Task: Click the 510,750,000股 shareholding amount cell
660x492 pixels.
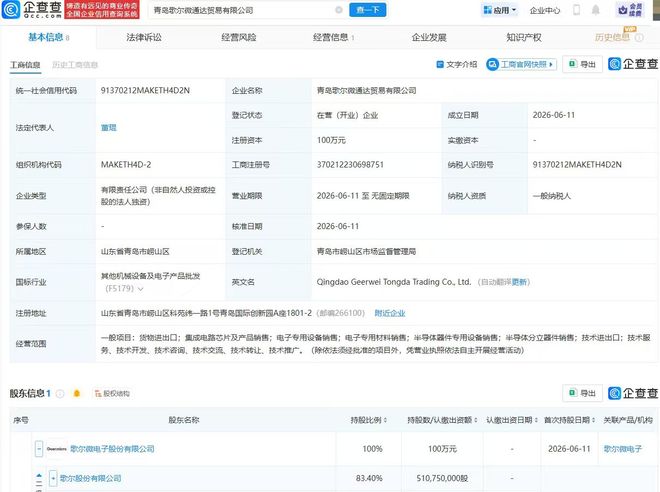Action: point(442,479)
